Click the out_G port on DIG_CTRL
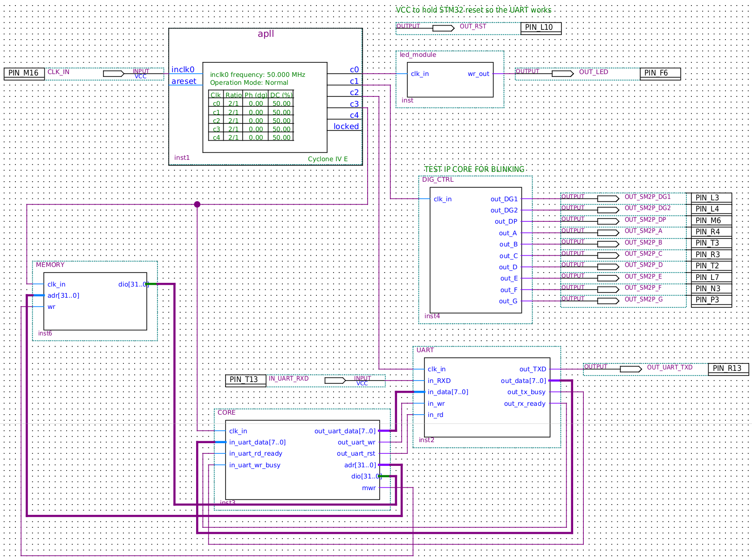Viewport: 752px width, 560px height. tap(508, 301)
